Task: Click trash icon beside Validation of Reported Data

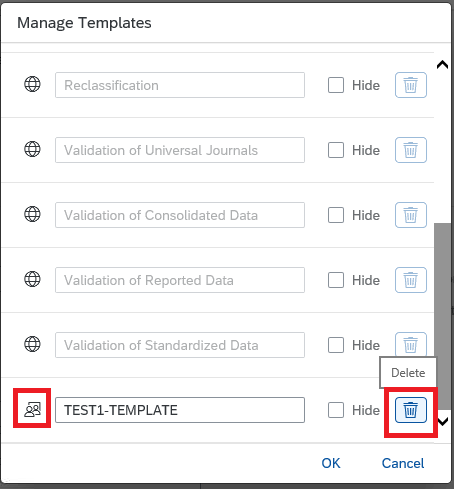Action: [411, 280]
